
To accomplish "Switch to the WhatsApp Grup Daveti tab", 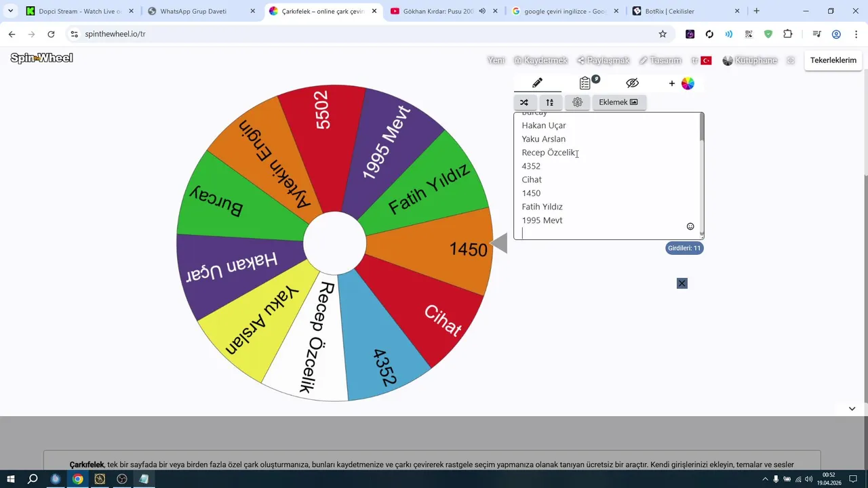I will point(201,11).
